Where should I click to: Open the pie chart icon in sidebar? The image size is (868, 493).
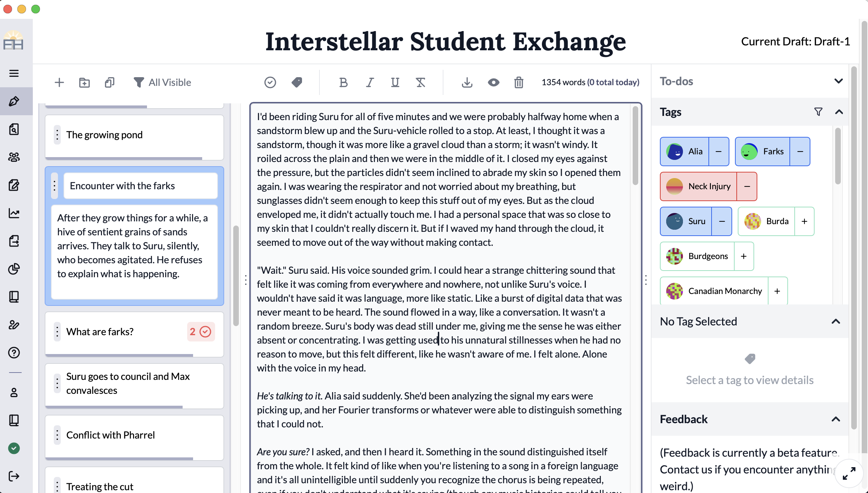click(14, 269)
